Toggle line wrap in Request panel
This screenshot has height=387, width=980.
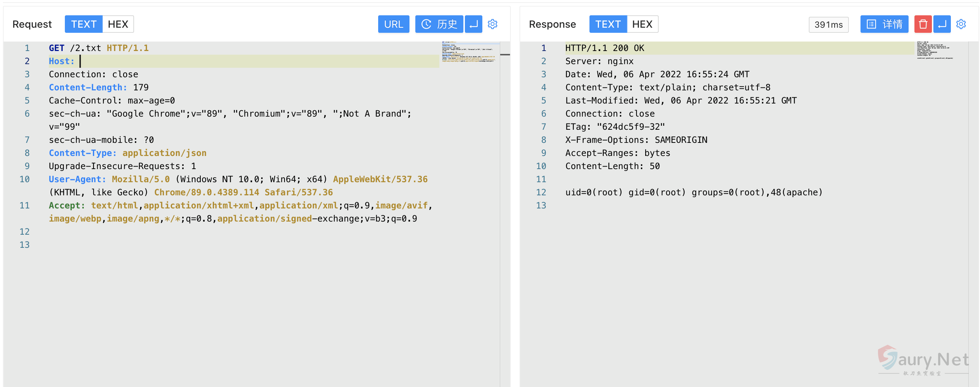tap(473, 24)
